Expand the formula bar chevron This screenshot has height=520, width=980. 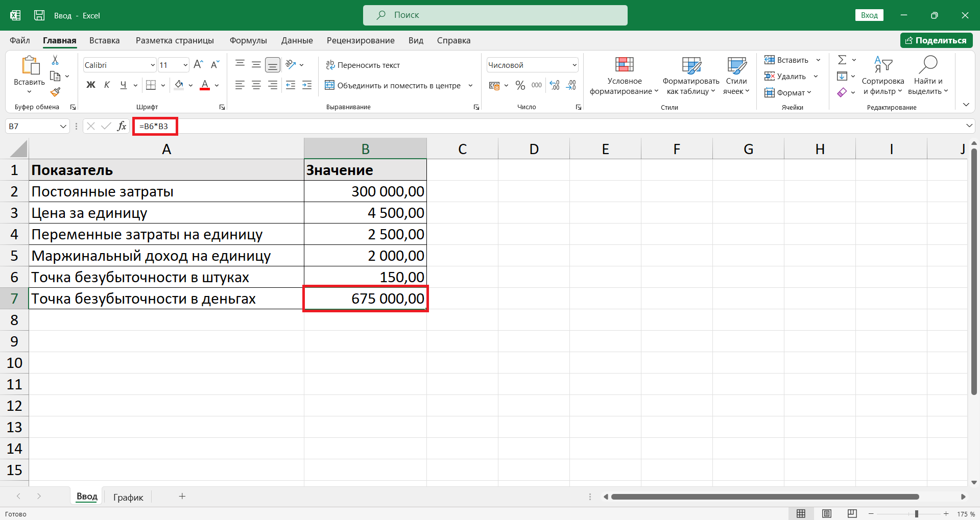(969, 126)
